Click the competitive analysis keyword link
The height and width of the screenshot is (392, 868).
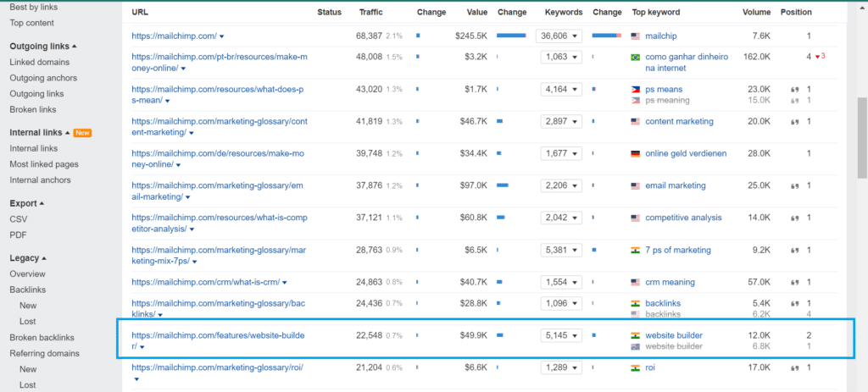point(683,218)
